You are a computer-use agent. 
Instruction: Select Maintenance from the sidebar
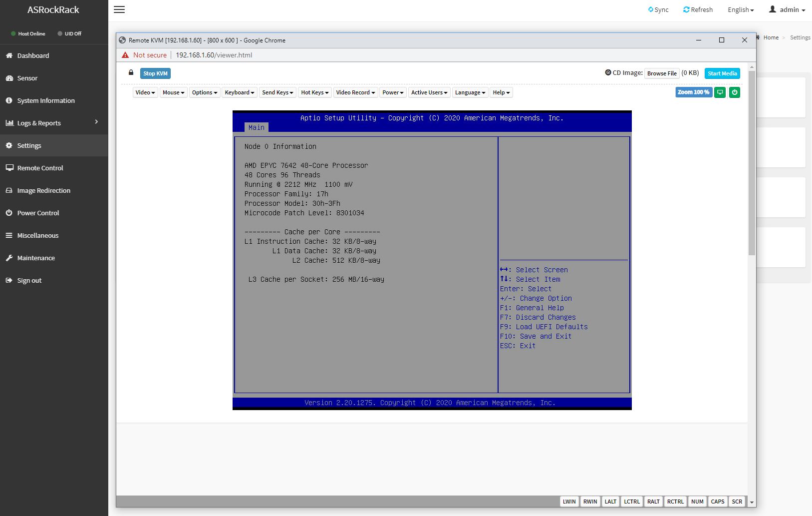36,258
